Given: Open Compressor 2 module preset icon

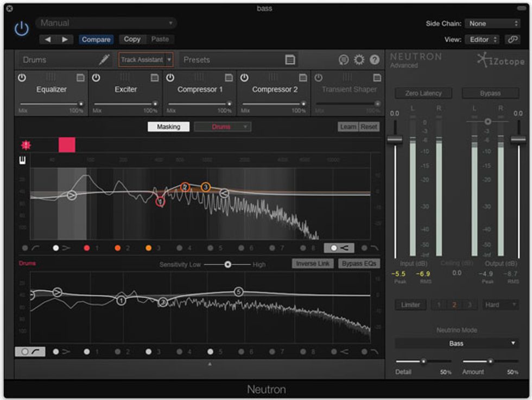Looking at the screenshot, I should pyautogui.click(x=303, y=78).
